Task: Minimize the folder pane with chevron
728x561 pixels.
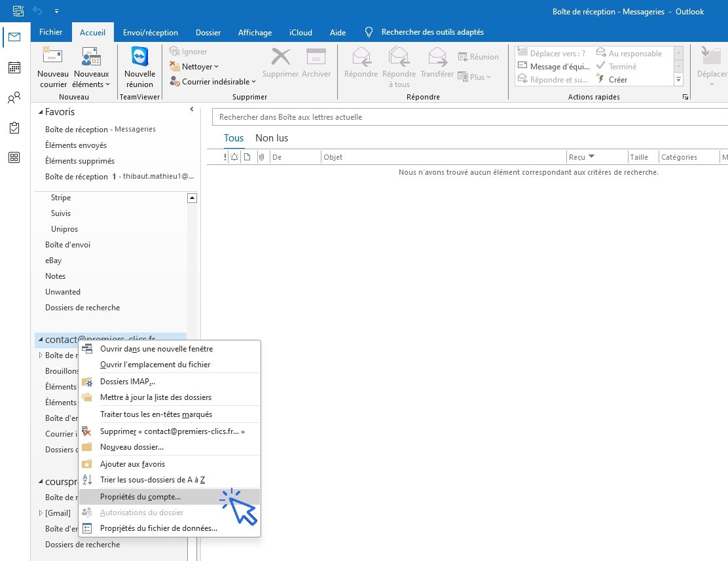Action: [x=192, y=109]
